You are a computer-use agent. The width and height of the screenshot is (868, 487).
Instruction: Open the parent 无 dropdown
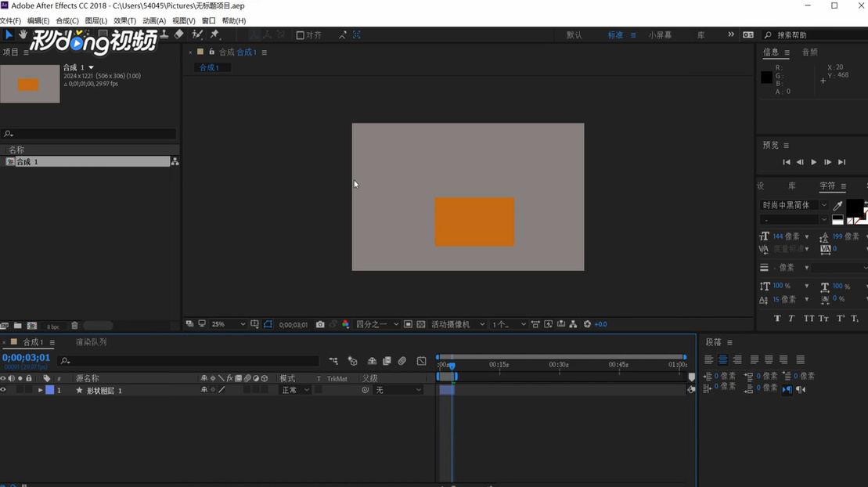coord(398,390)
